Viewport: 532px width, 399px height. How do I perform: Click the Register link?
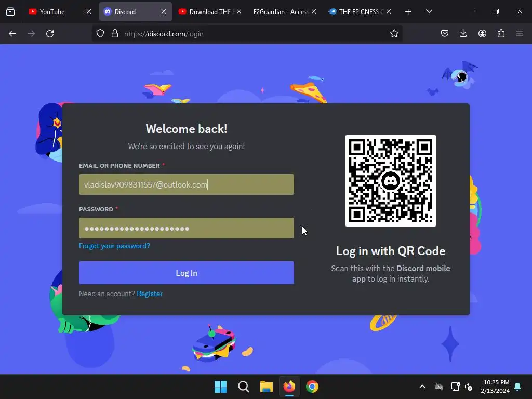(150, 294)
